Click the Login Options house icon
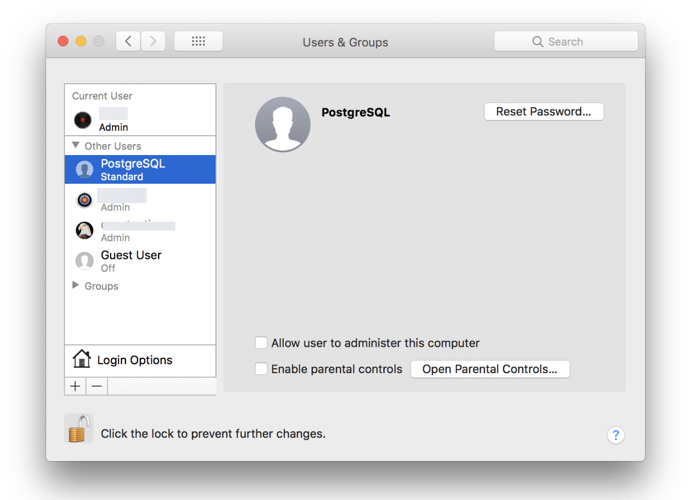700x500 pixels. pyautogui.click(x=82, y=359)
